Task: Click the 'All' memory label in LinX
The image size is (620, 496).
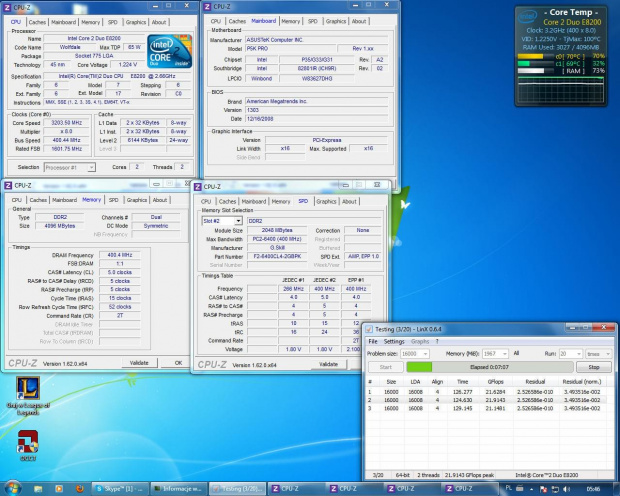Action: point(516,354)
